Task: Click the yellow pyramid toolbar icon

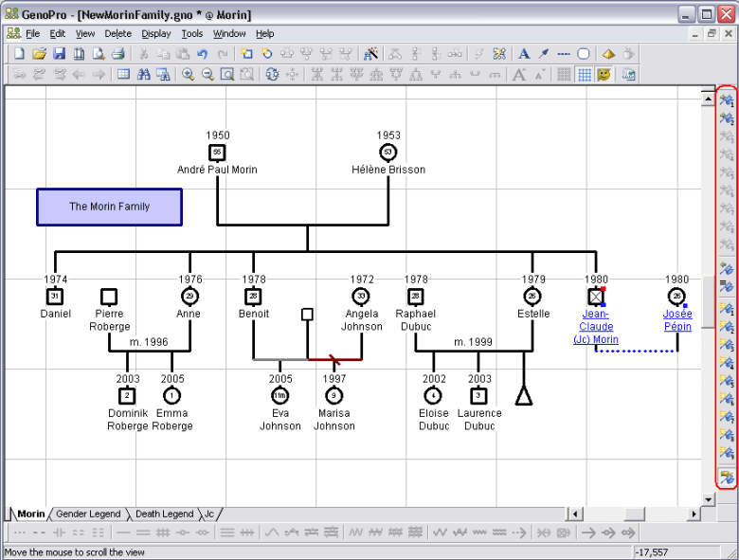Action: [x=608, y=54]
